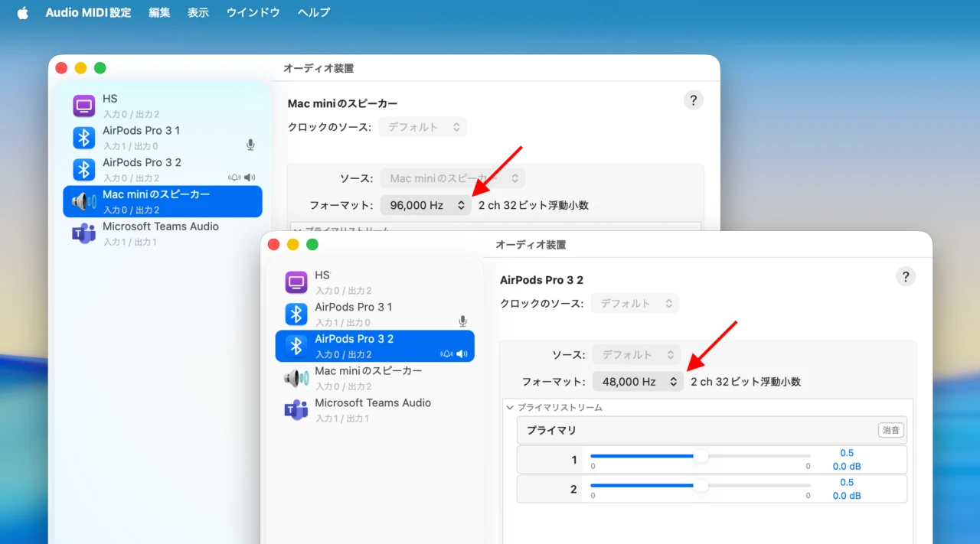This screenshot has height=544, width=980.
Task: Toggle the sound output speaker icon on AirPods Pro 3 2
Action: click(x=462, y=353)
